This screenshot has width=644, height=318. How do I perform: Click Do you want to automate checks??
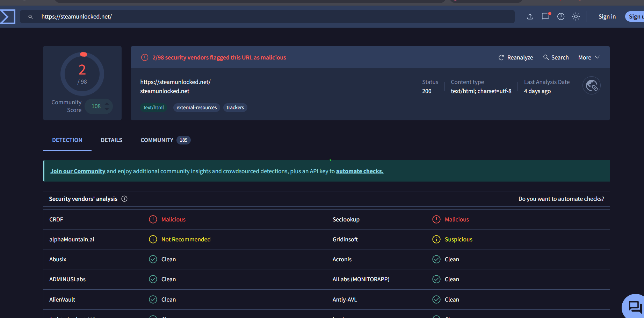561,199
